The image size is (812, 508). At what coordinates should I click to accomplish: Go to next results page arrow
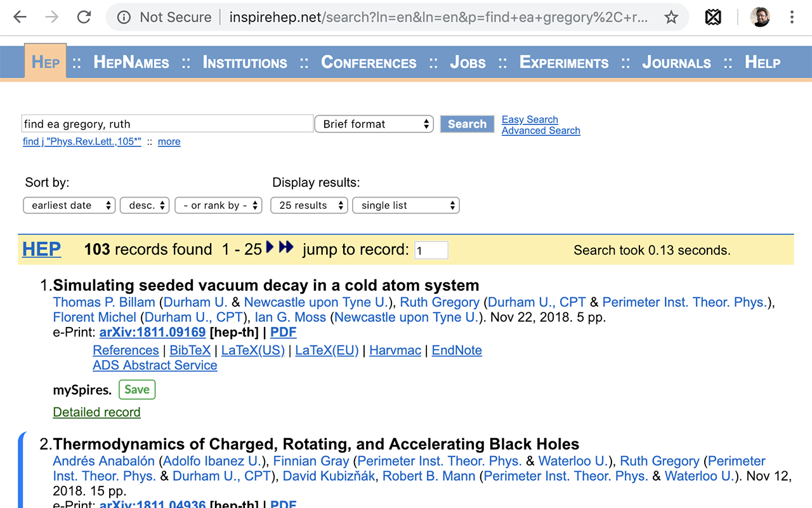pos(270,248)
